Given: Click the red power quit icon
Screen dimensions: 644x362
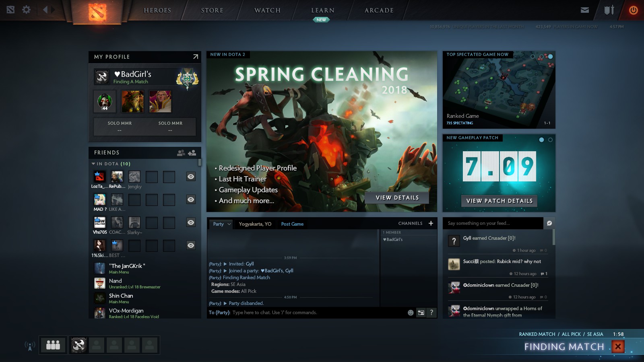Looking at the screenshot, I should click(x=633, y=10).
